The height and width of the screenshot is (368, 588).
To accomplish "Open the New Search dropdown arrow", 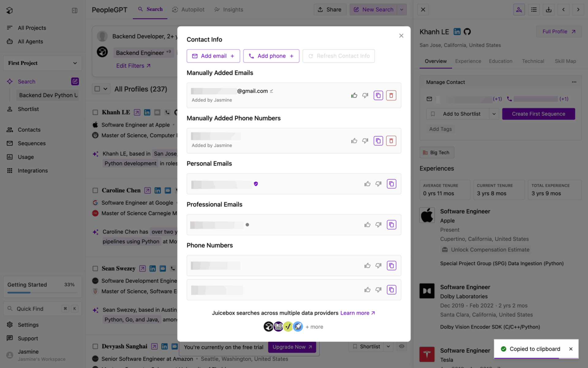I will pos(402,10).
